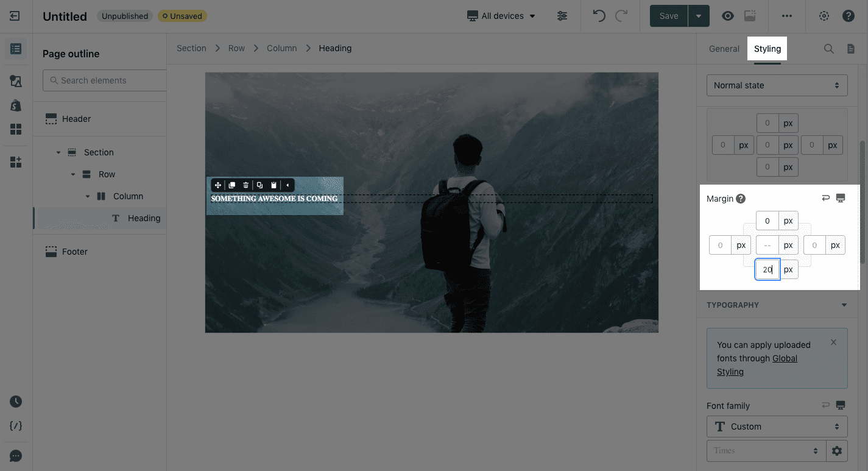Click the Margin help question mark
The height and width of the screenshot is (471, 868).
point(741,199)
